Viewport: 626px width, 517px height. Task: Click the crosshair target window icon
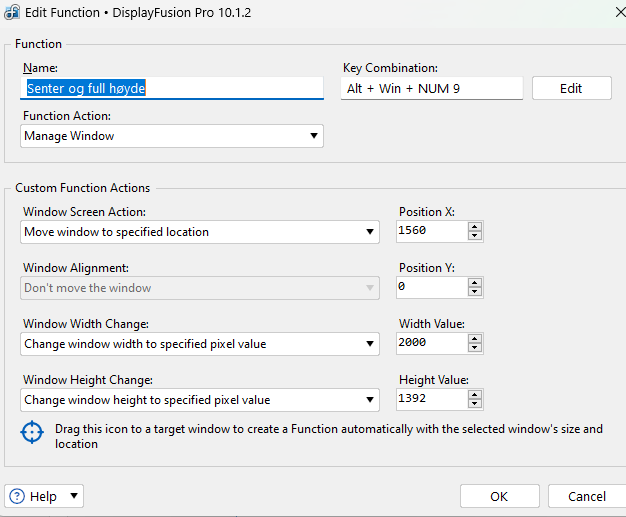coord(33,432)
